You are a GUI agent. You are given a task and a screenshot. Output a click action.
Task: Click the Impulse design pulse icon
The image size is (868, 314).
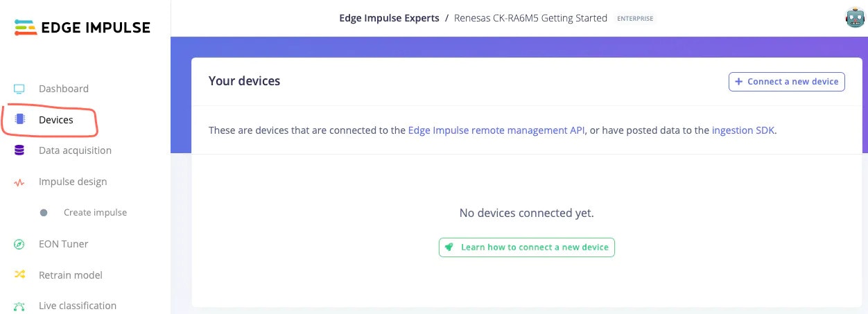(x=19, y=182)
